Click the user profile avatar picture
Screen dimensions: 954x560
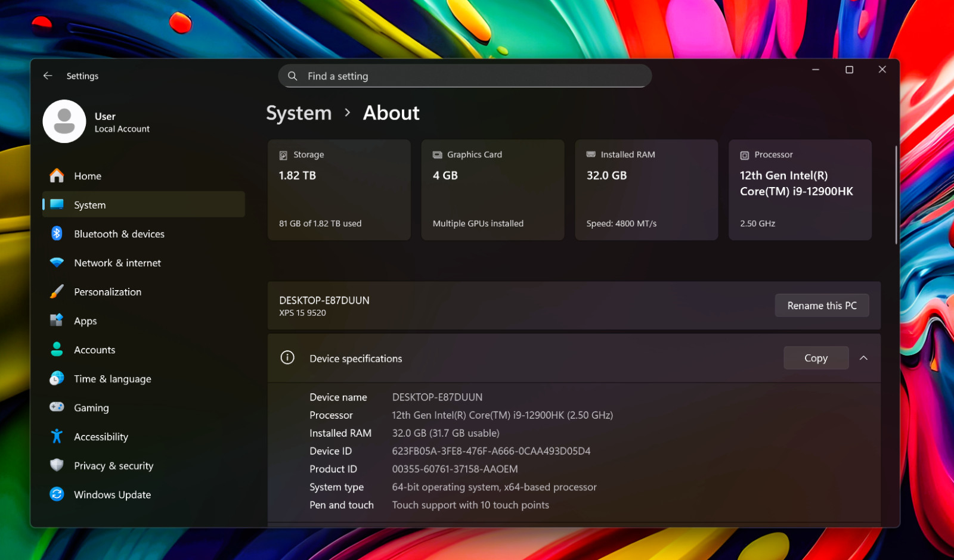(x=64, y=122)
